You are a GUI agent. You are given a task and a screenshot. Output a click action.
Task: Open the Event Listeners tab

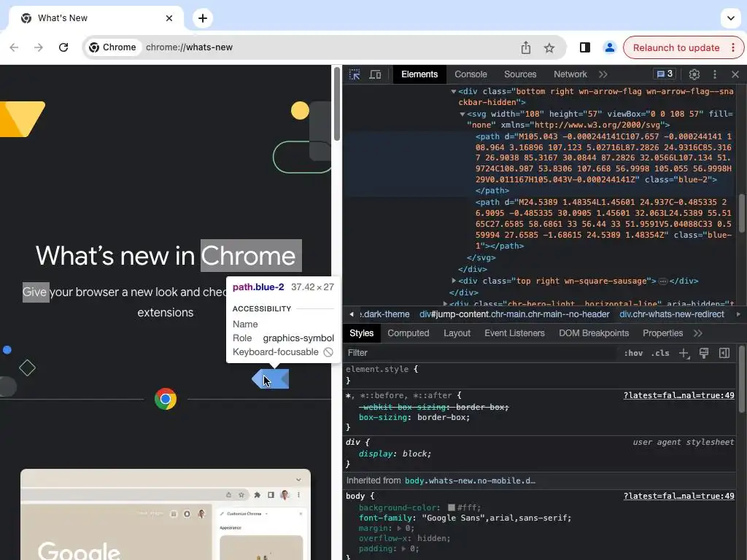(514, 333)
